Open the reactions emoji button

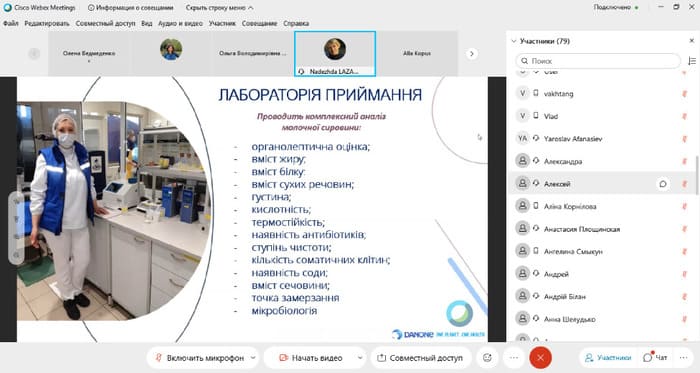(487, 357)
